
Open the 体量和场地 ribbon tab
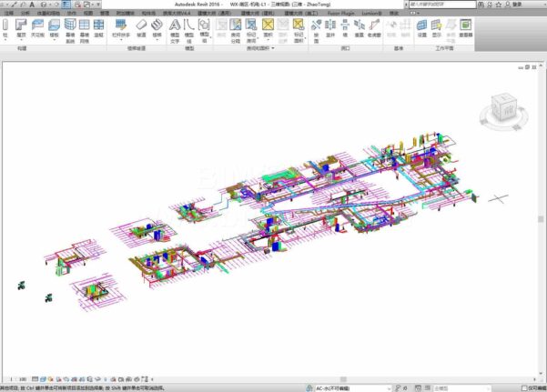point(48,14)
